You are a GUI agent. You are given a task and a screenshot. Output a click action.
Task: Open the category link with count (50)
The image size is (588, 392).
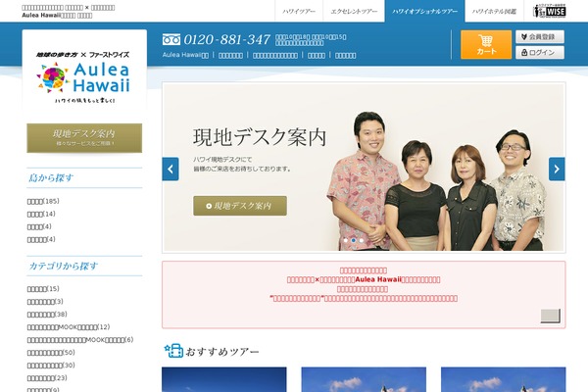point(51,352)
